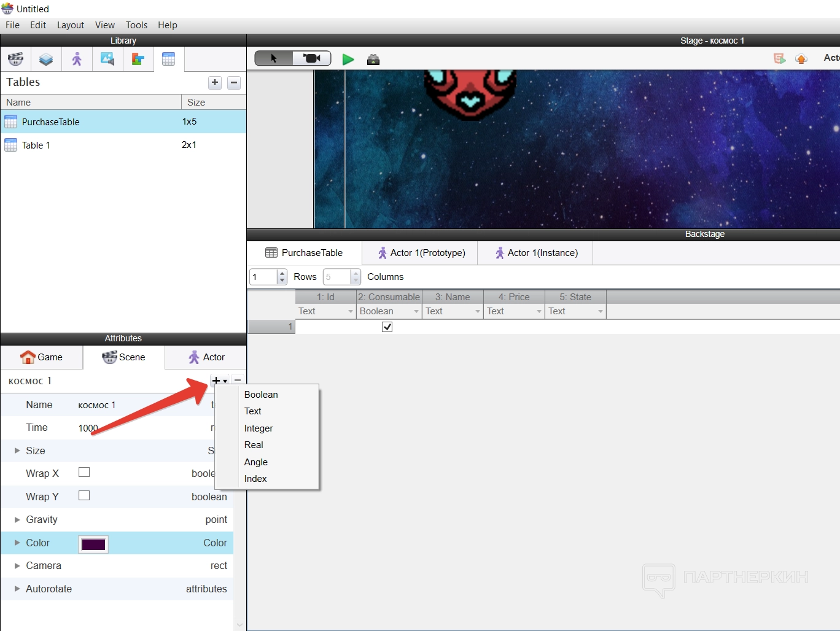Open the Behaviors library icon
The width and height of the screenshot is (840, 631).
(x=138, y=60)
